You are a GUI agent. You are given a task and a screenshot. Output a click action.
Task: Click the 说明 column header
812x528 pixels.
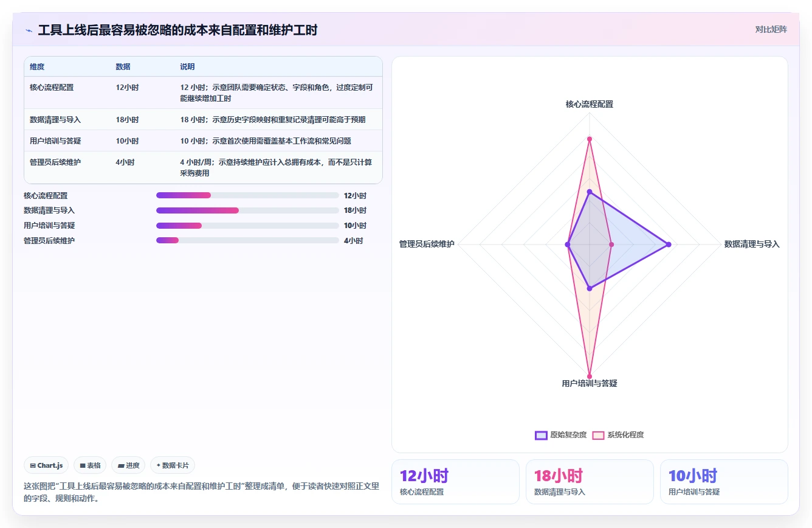tap(187, 67)
